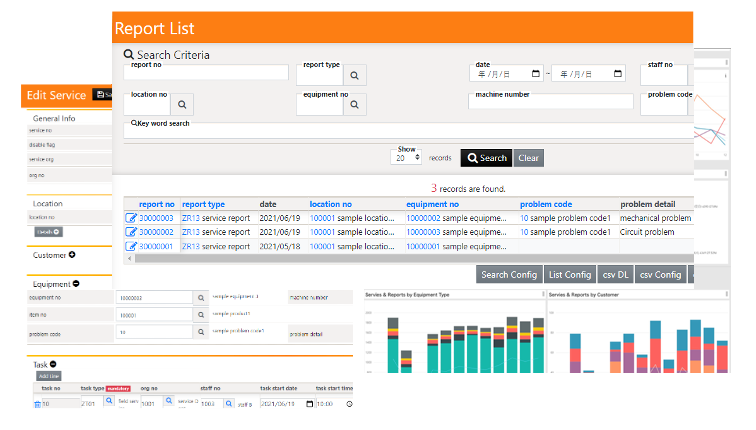Screen dimensions: 756x430
Task: Click the Clear button
Action: [528, 158]
